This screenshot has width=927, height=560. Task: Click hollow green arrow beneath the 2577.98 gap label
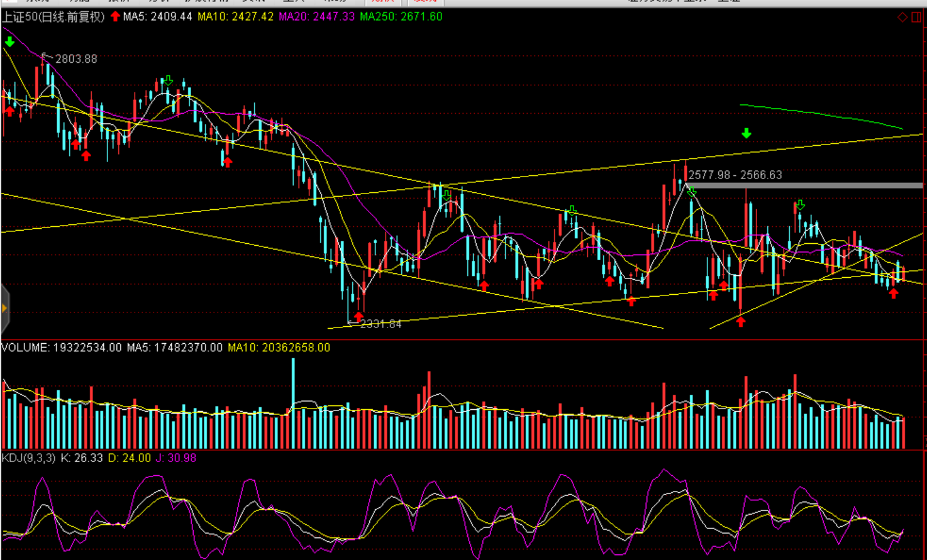(x=692, y=192)
